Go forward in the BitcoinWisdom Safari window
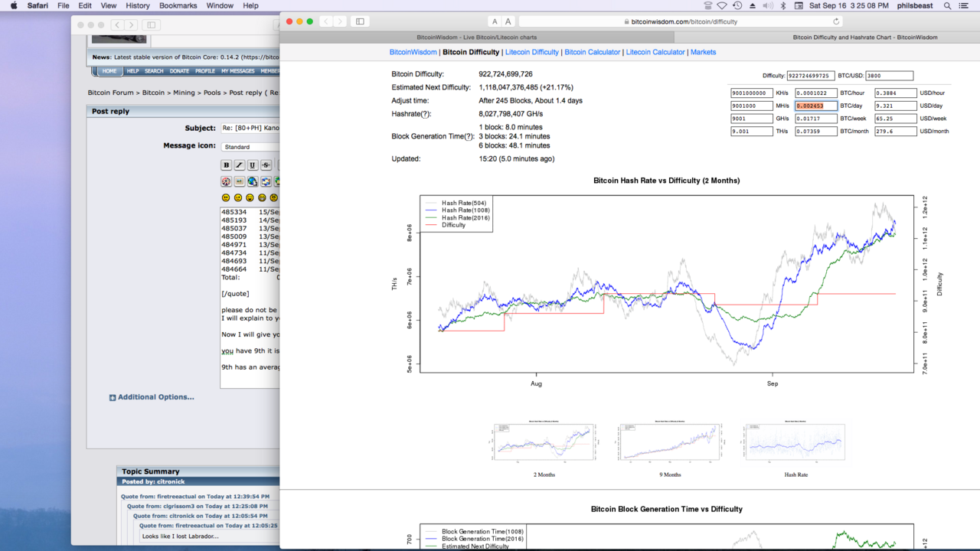 tap(340, 21)
